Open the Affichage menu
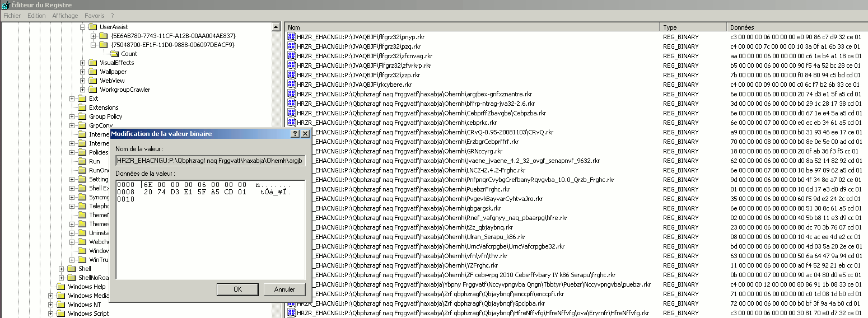 [65, 16]
